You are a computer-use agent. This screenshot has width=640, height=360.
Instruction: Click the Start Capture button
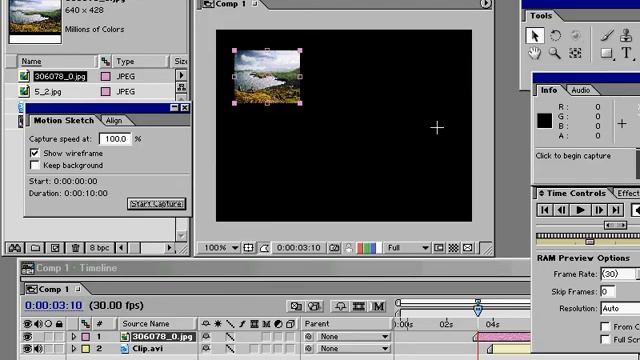156,204
